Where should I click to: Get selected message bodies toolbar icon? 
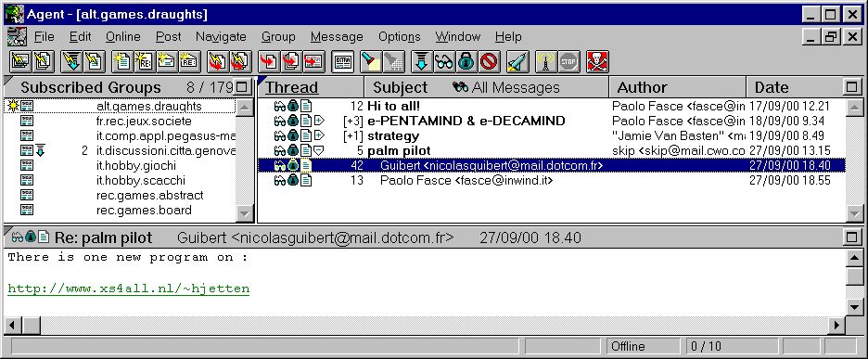coord(94,61)
